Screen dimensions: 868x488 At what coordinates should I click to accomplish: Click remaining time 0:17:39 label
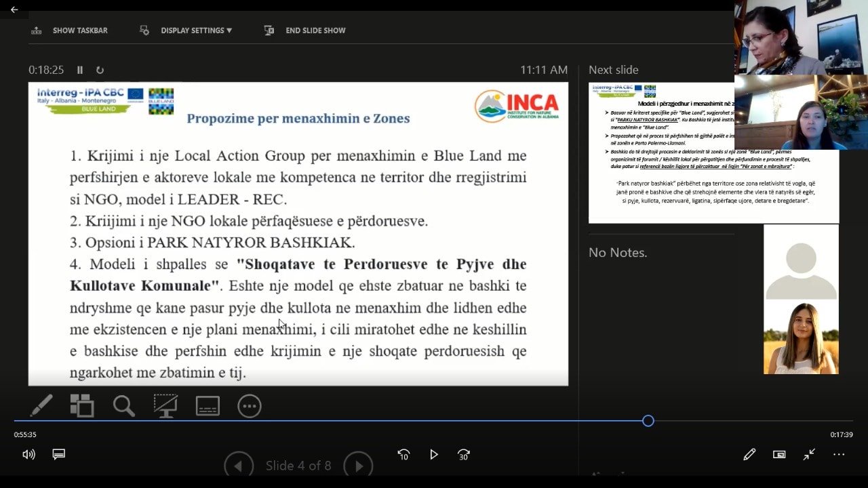click(842, 435)
